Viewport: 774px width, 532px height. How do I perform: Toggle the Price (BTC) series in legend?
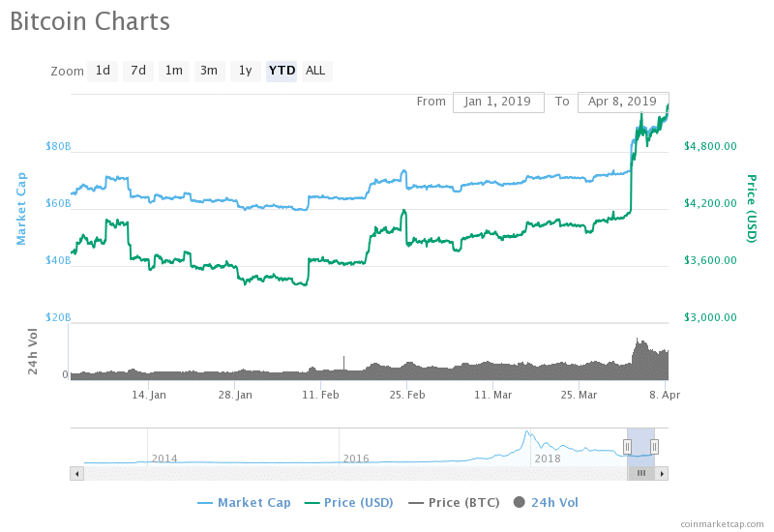click(454, 502)
